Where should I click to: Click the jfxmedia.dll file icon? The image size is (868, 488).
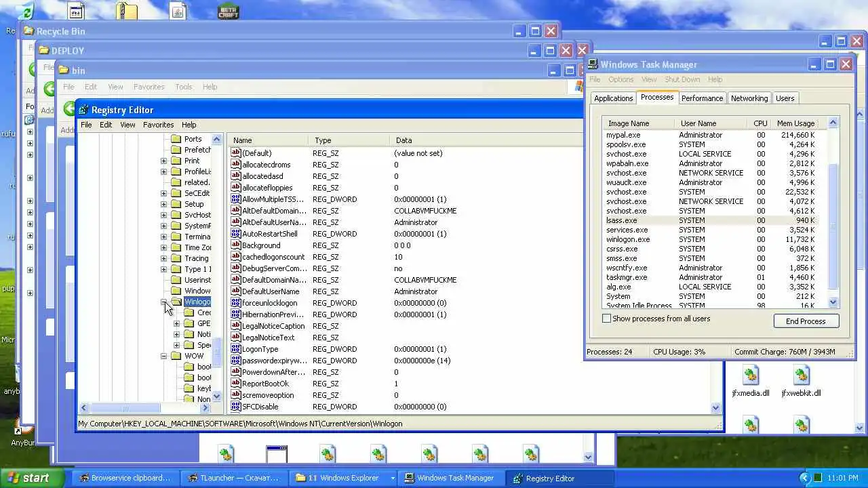(751, 375)
